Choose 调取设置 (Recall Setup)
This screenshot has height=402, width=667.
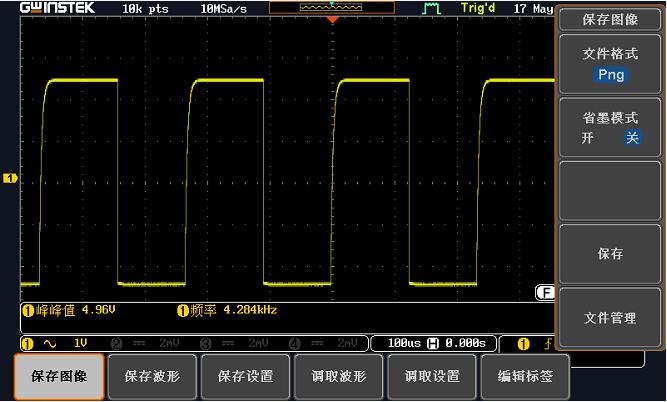[432, 377]
